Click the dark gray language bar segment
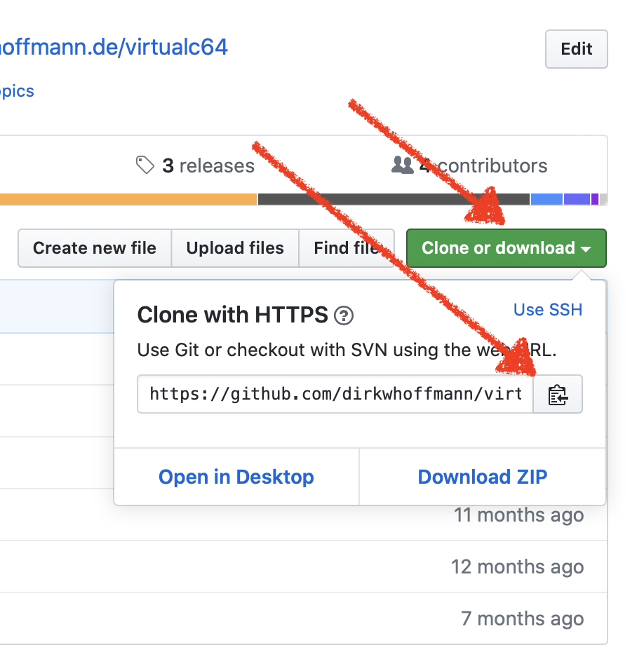 394,199
